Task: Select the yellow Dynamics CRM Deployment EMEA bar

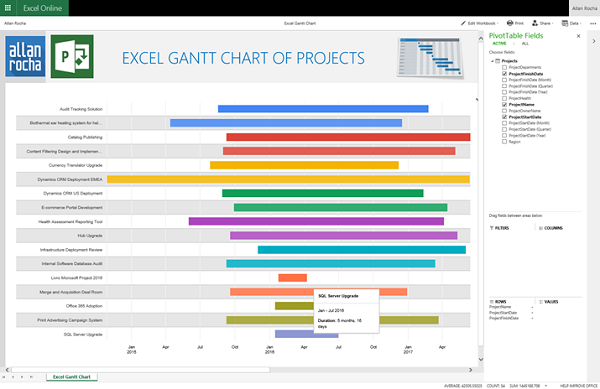Action: point(288,179)
